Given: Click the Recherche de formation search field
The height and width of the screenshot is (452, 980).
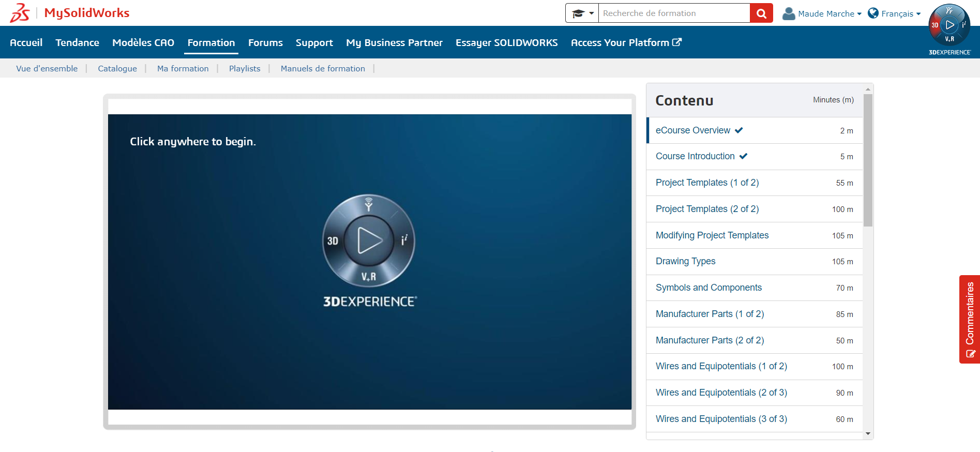Looking at the screenshot, I should click(x=673, y=13).
